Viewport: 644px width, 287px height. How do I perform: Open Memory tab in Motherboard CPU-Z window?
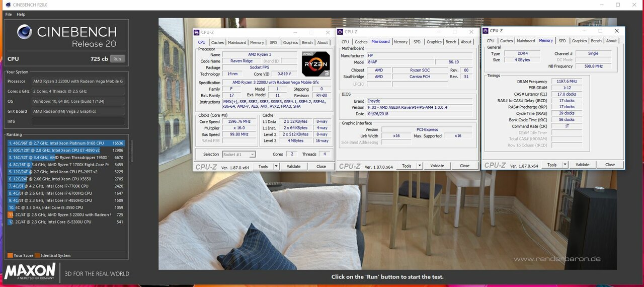click(x=400, y=42)
